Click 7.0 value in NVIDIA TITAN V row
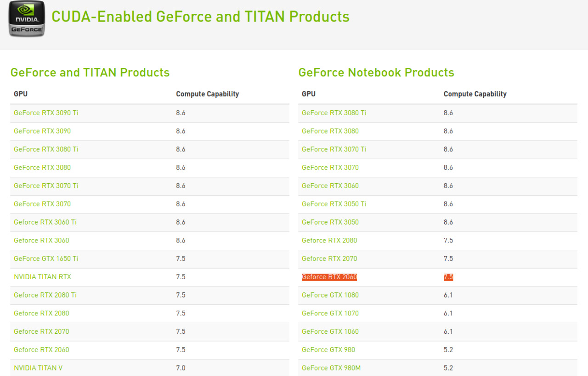The image size is (588, 376). (x=181, y=368)
